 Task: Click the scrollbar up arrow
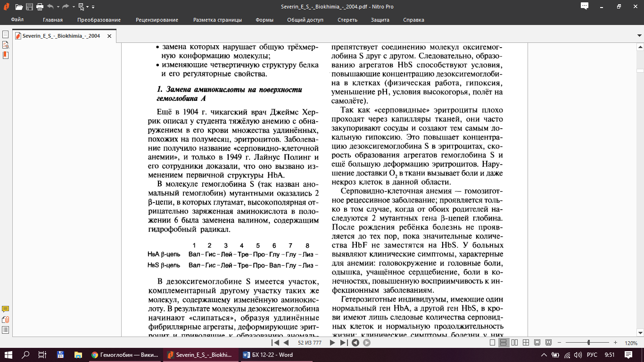pyautogui.click(x=640, y=46)
